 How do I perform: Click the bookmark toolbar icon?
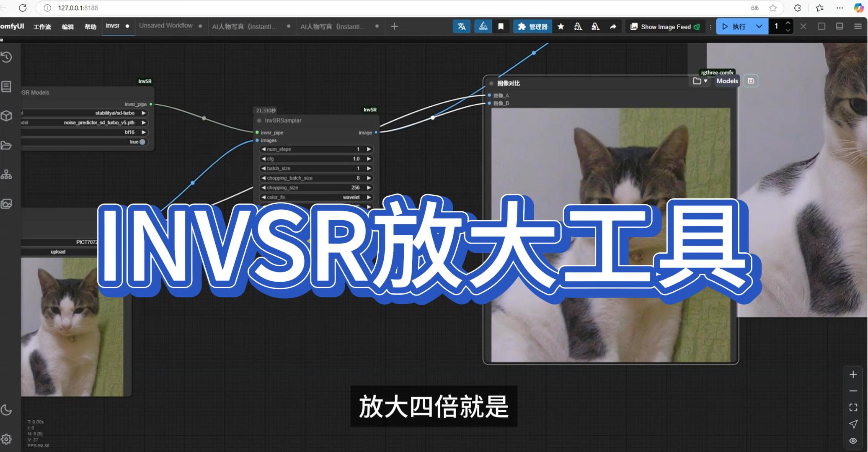[x=501, y=26]
